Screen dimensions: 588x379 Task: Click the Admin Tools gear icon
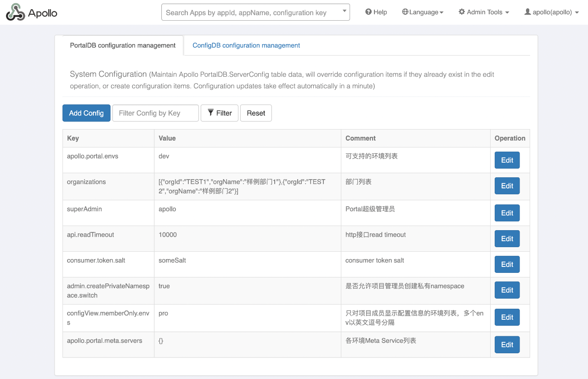[x=462, y=12]
